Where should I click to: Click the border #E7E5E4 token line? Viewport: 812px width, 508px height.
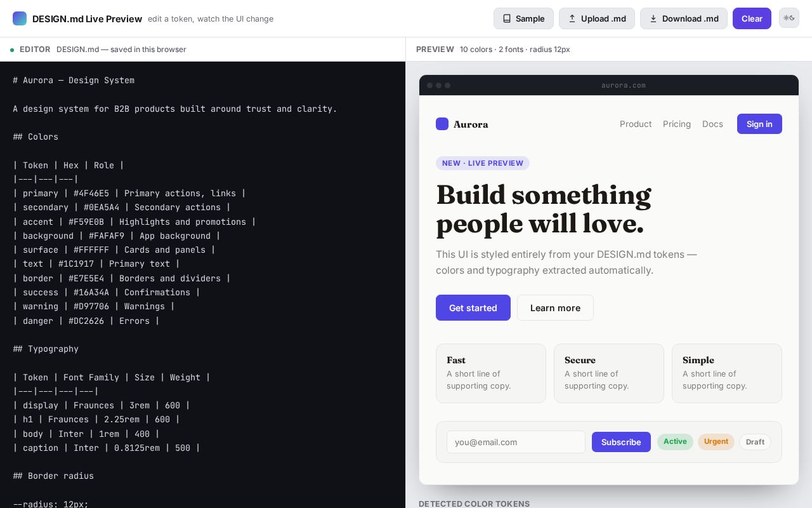(x=122, y=278)
